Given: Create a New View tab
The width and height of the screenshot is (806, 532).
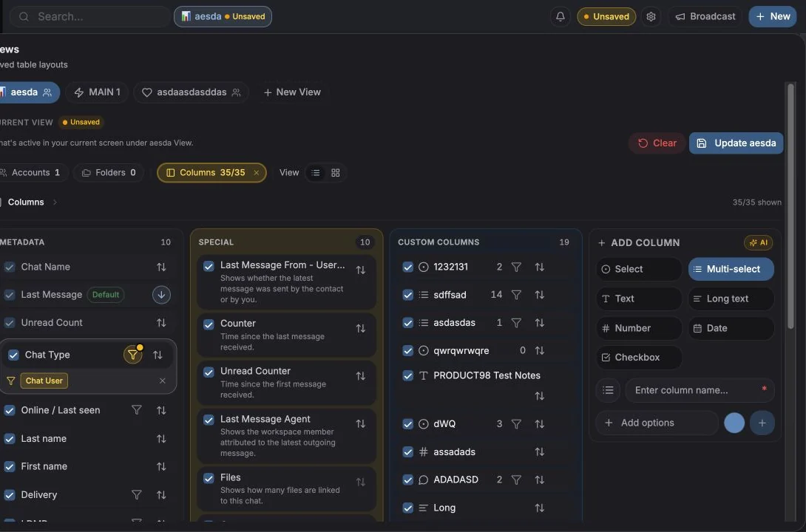Looking at the screenshot, I should coord(292,92).
